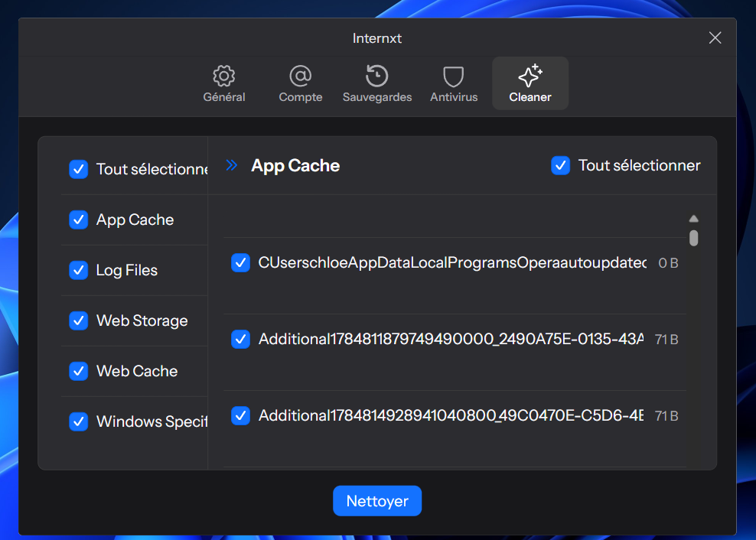Uncheck the Additional…2490A75E entry checkbox
756x540 pixels.
[x=240, y=340]
